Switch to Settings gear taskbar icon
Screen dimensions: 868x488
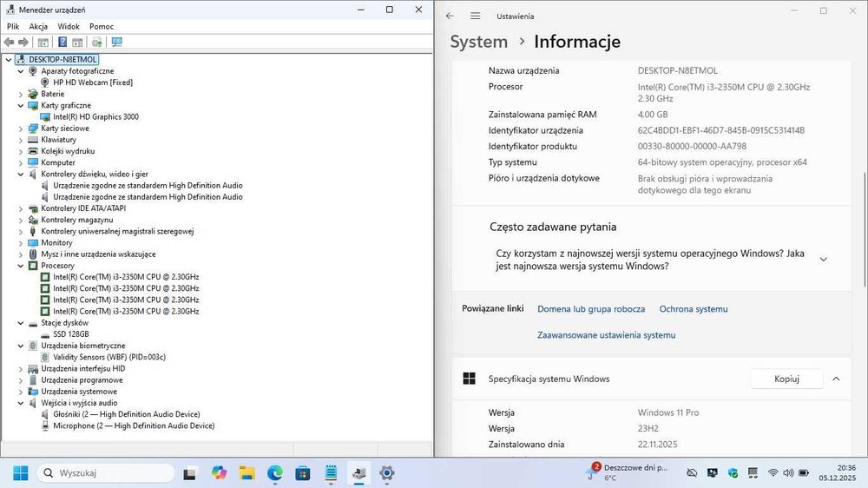pos(387,473)
